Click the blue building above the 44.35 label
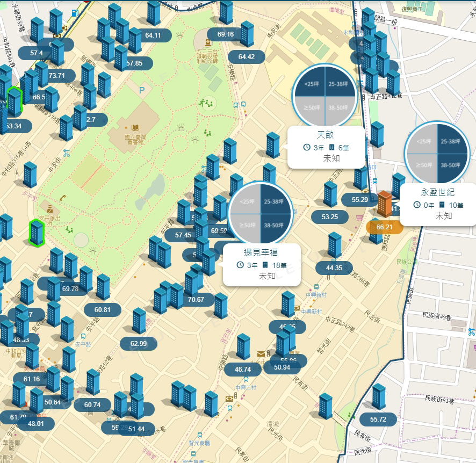Image resolution: width=476 pixels, height=463 pixels. point(335,245)
